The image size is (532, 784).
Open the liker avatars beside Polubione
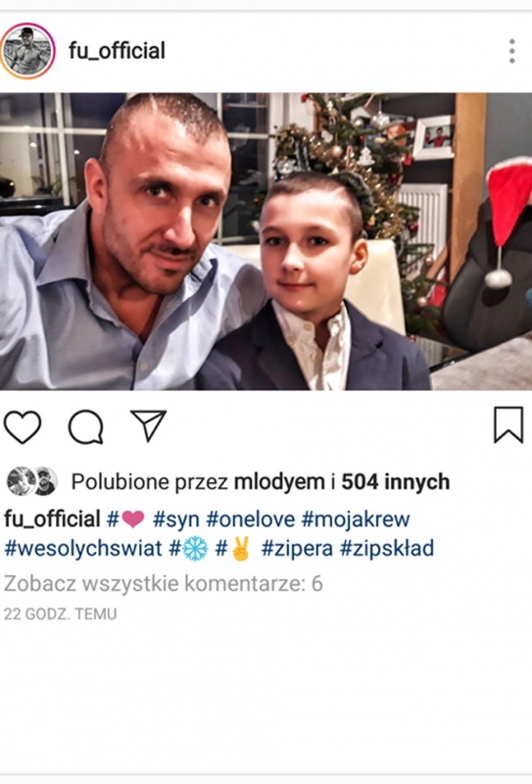point(32,481)
